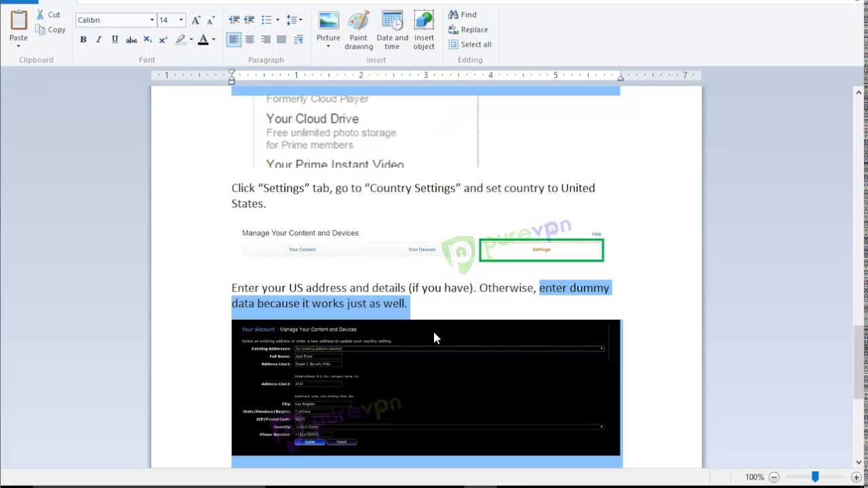Open the Calibri font family dropdown
The image size is (868, 488).
pyautogui.click(x=152, y=20)
